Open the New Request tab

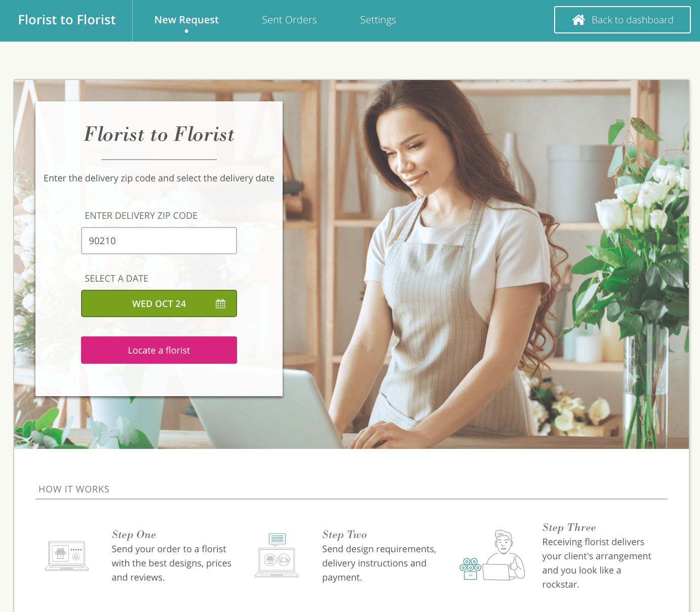click(186, 20)
